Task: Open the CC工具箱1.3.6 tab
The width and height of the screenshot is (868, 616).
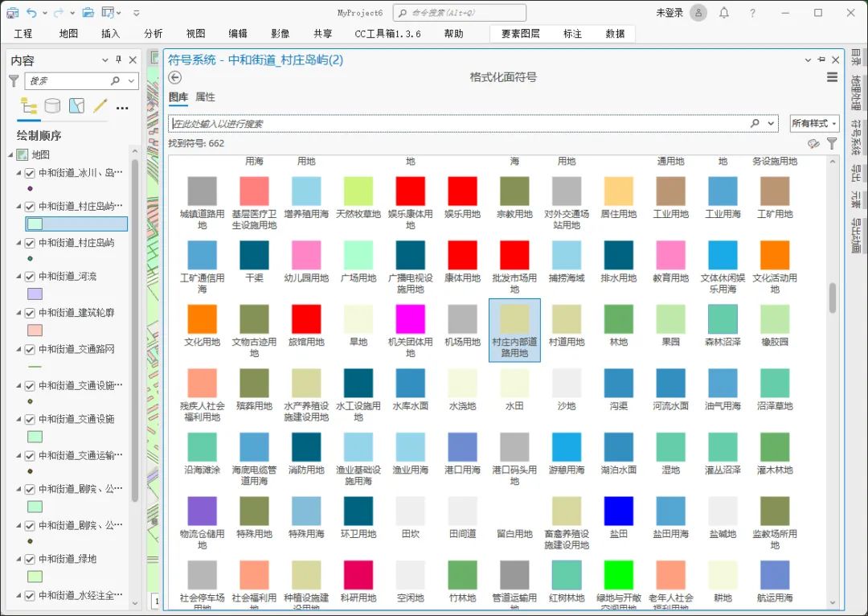Action: click(x=387, y=34)
